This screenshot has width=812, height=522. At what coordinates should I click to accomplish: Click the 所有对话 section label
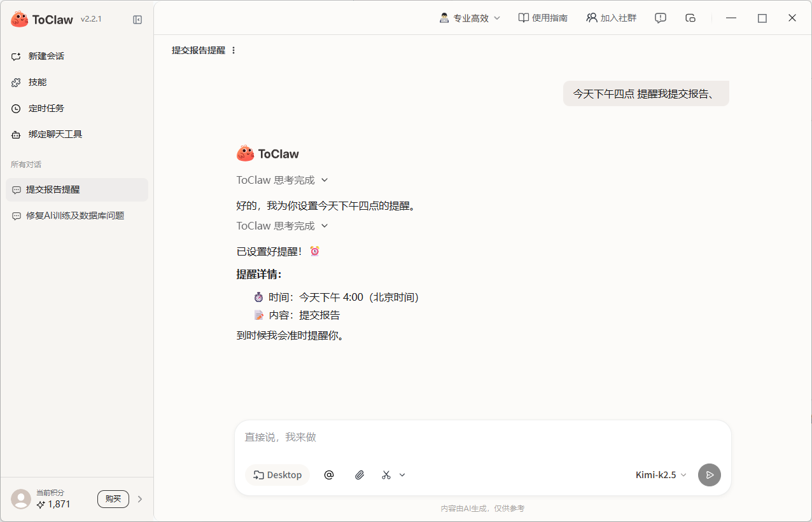point(26,165)
